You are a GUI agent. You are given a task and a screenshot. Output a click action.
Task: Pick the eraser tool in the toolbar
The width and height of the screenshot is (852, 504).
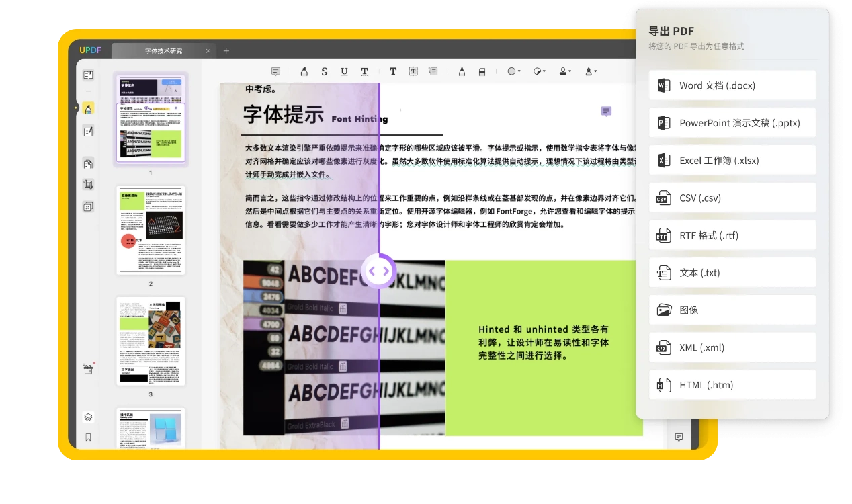(482, 71)
